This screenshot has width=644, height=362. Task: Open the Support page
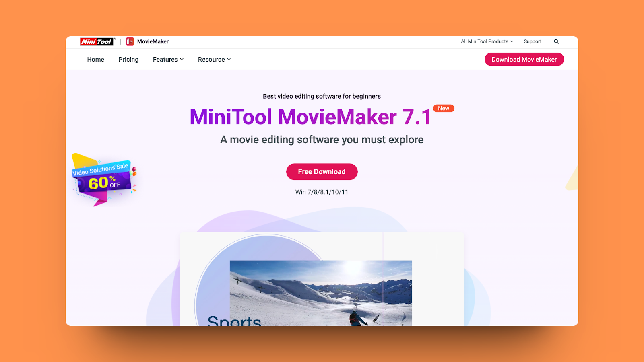click(x=533, y=41)
